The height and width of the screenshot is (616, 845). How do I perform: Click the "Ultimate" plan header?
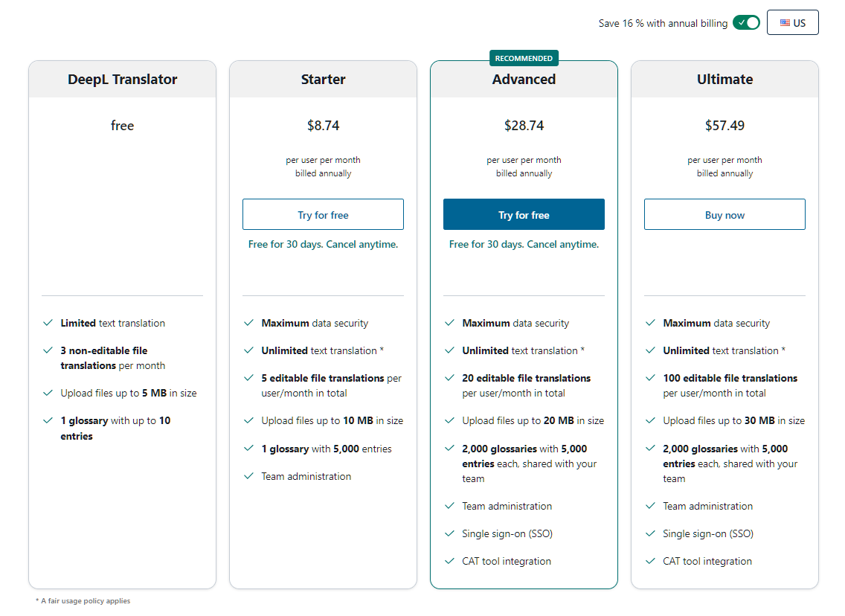[724, 79]
